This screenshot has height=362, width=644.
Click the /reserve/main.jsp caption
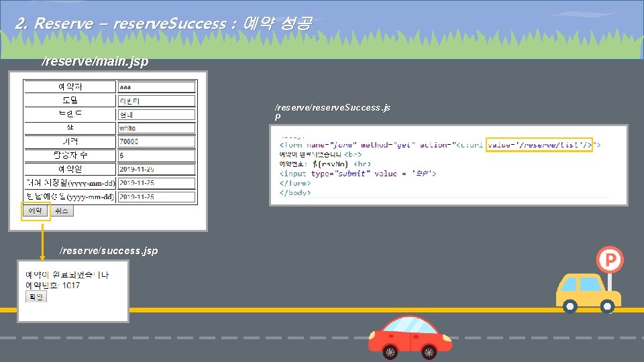point(95,61)
